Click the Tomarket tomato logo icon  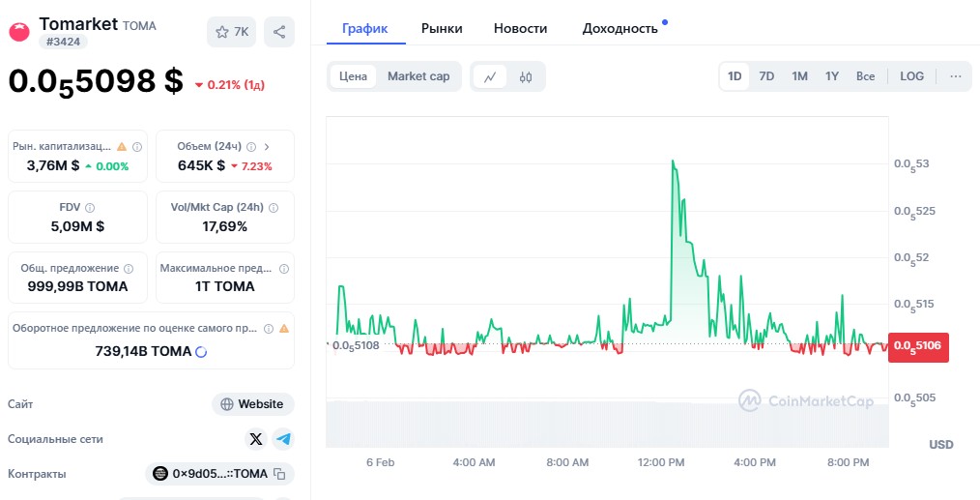coord(18,32)
